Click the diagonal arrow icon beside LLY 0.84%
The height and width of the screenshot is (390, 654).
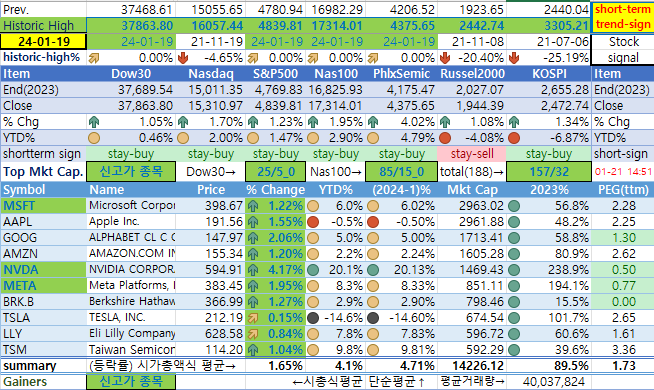pyautogui.click(x=253, y=334)
